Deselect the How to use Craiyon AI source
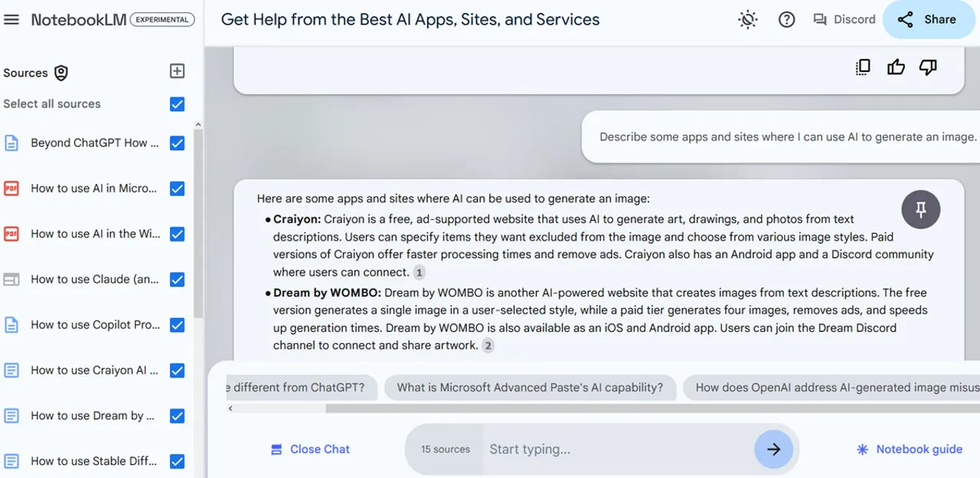 (x=177, y=371)
